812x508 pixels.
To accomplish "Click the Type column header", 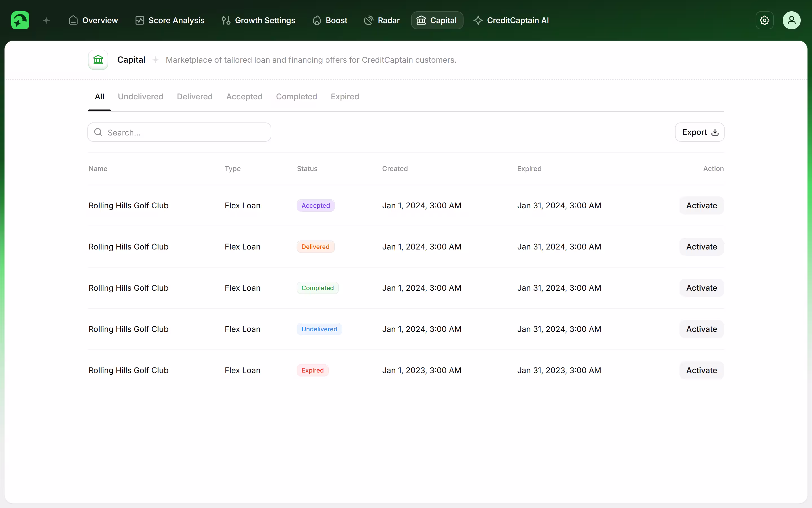I will pyautogui.click(x=233, y=169).
